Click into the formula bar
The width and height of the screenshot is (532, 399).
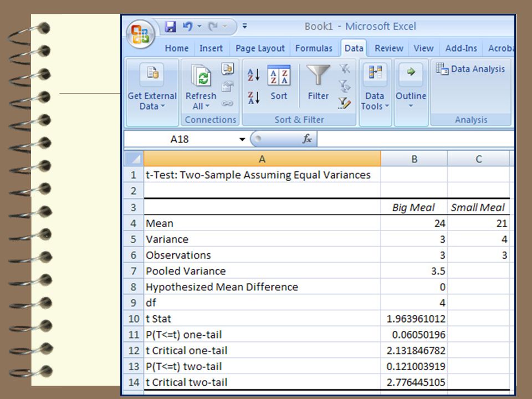point(416,139)
